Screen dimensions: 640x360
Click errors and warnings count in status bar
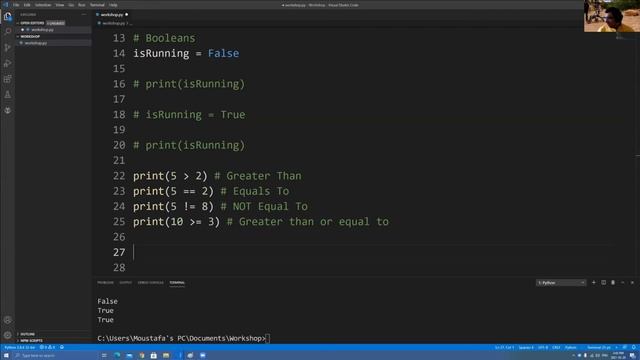tap(47, 347)
